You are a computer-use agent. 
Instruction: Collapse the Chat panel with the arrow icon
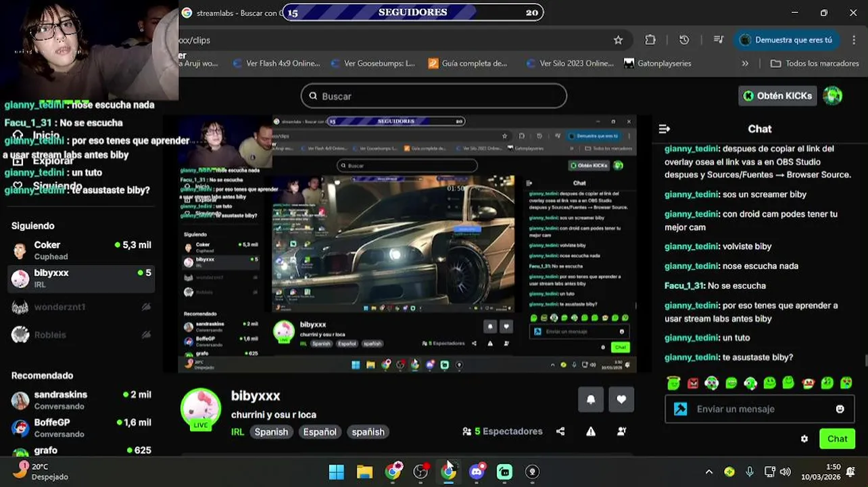tap(665, 129)
